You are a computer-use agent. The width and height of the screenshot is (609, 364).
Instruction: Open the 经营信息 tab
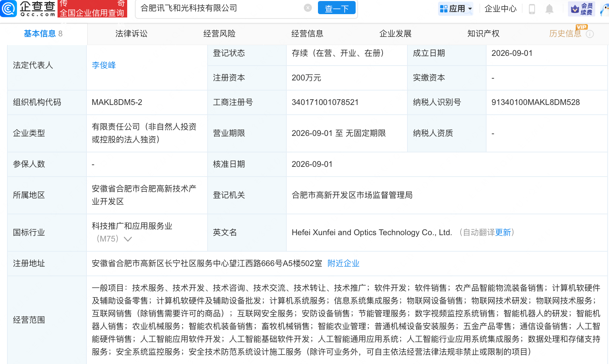(307, 34)
